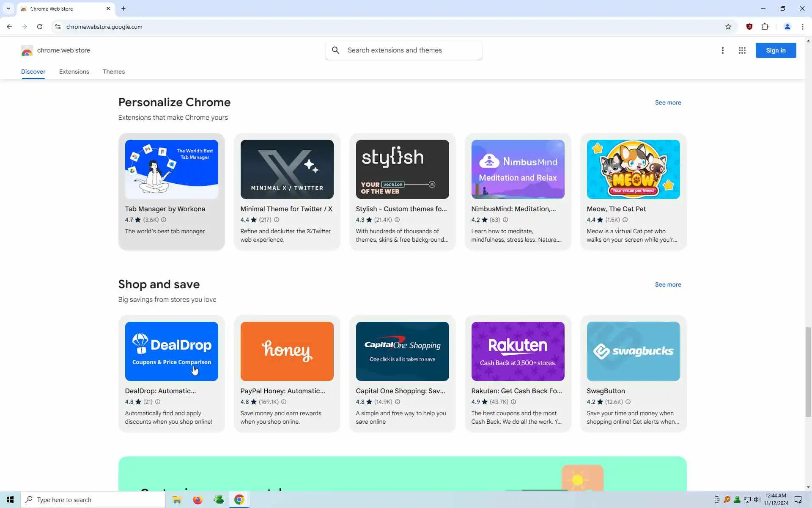Image resolution: width=812 pixels, height=508 pixels.
Task: Expand the tab search dropdown arrow
Action: click(8, 8)
